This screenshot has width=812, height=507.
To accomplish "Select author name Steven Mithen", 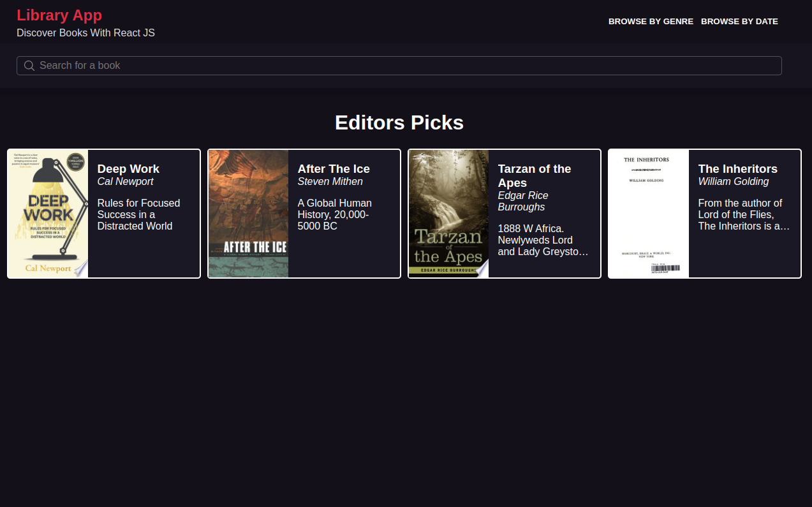I will click(330, 182).
